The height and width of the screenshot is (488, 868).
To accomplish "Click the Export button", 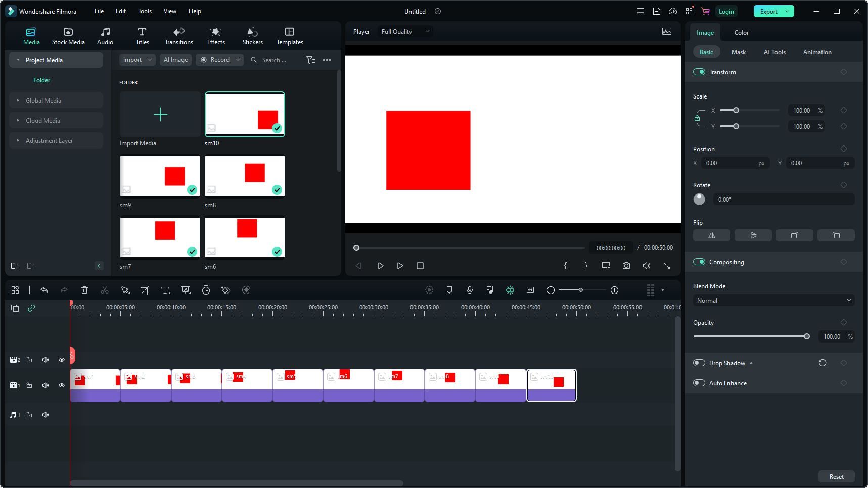I will point(768,11).
